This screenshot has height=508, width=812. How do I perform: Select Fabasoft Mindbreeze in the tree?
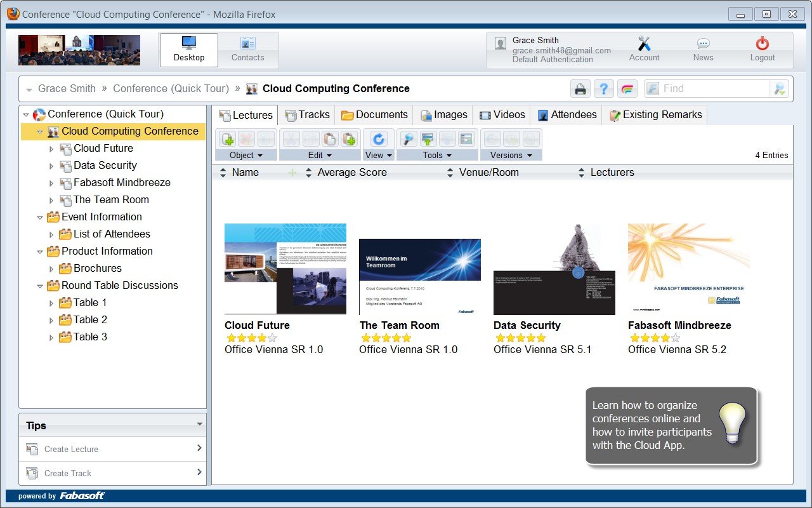[x=122, y=183]
